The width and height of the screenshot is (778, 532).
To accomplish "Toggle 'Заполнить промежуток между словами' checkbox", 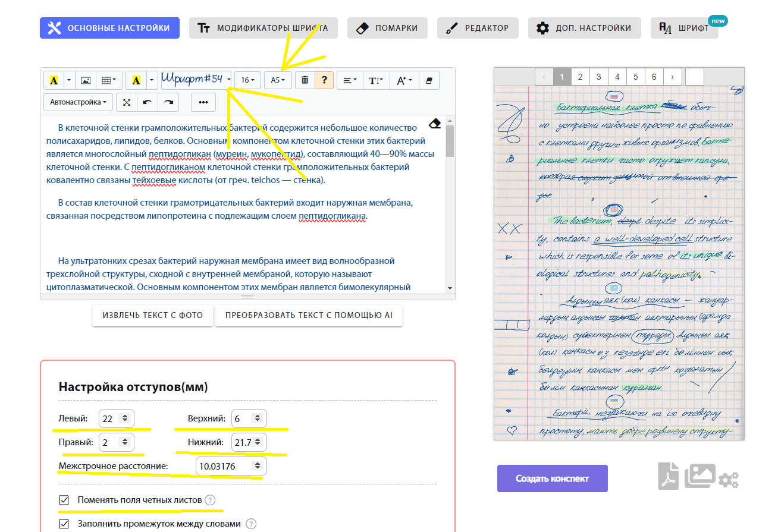I will [64, 524].
